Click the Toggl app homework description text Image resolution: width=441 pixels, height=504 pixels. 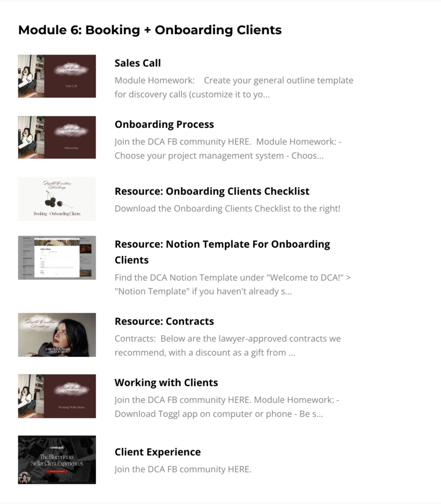[x=227, y=407]
